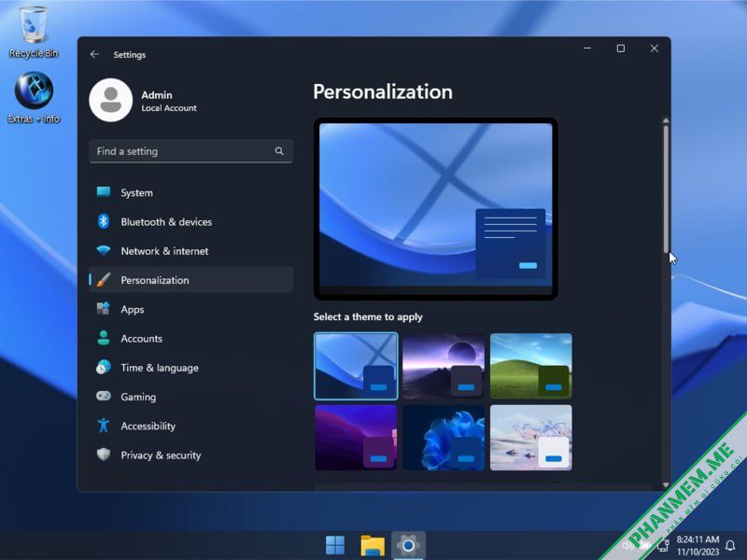Click the Privacy & security shield icon
This screenshot has width=747, height=560.
tap(104, 455)
